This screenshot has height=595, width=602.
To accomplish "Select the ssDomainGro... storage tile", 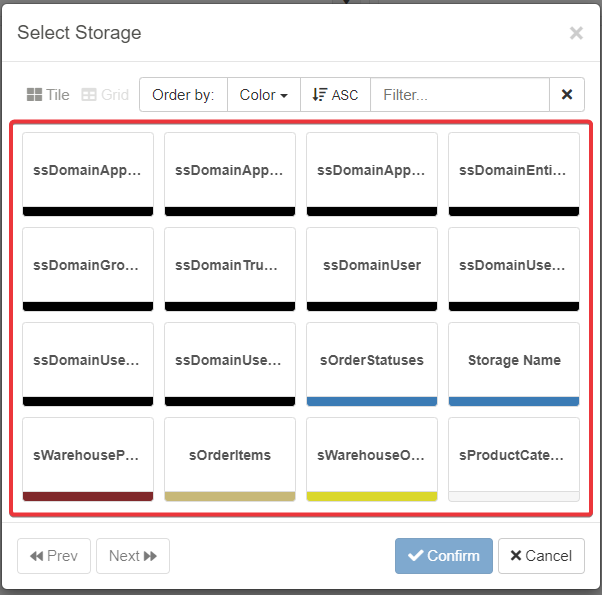I will coord(88,266).
